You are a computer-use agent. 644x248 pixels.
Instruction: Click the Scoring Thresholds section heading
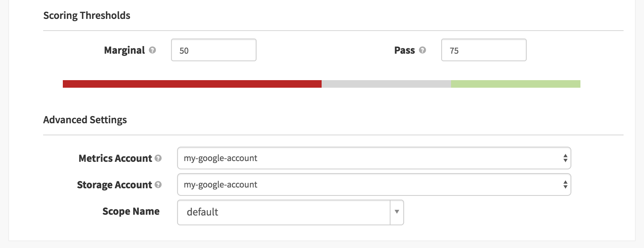click(x=87, y=15)
